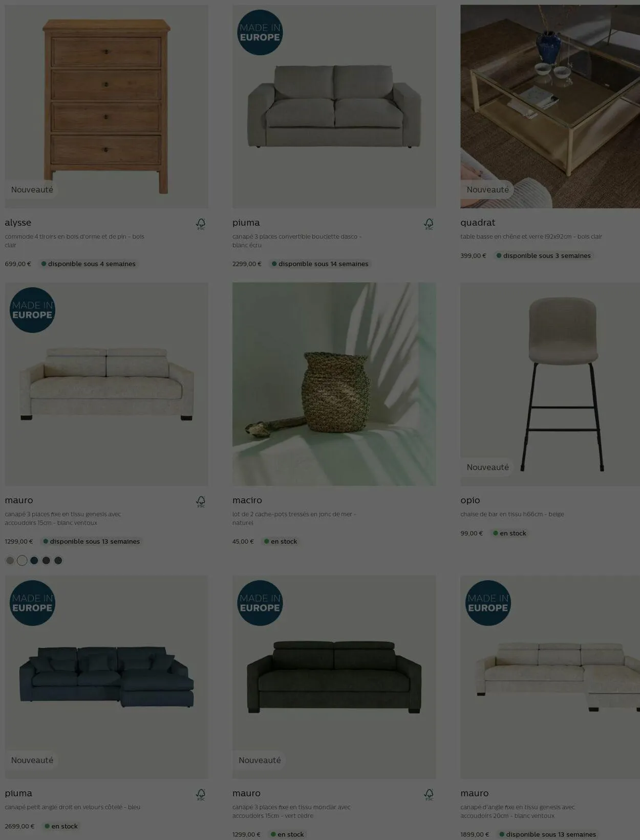Click the Nouveauté tag on quadrat table image
The image size is (640, 840).
[x=487, y=189]
